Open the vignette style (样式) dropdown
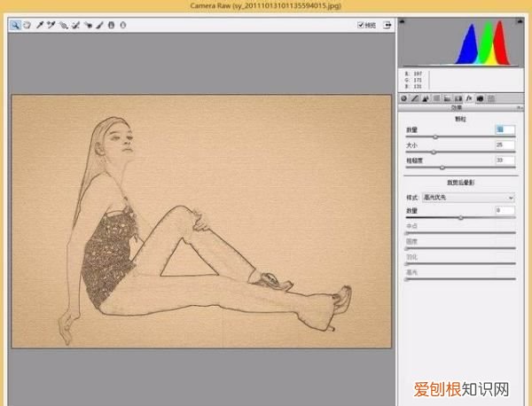Viewport: 532px width, 406px height. click(468, 197)
